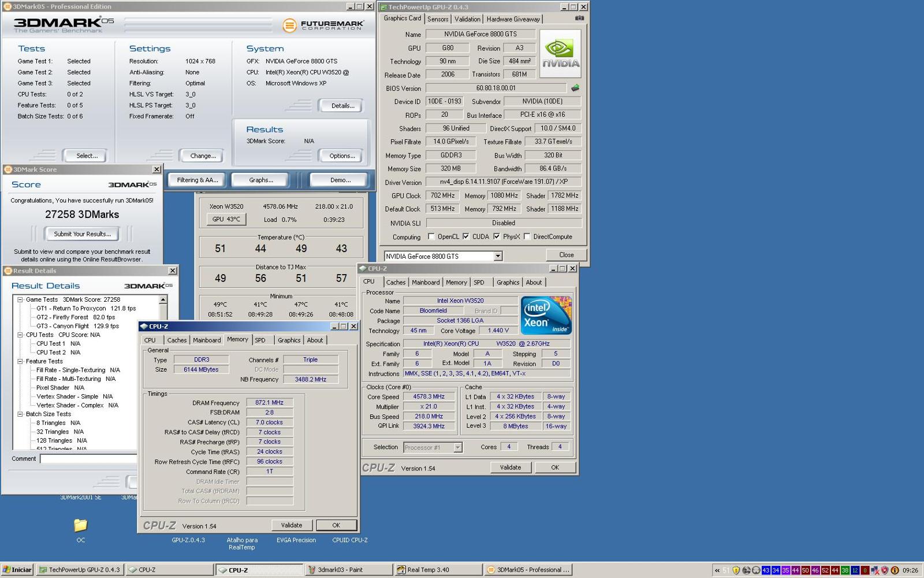Click the Filtering & AA... button

tap(197, 180)
